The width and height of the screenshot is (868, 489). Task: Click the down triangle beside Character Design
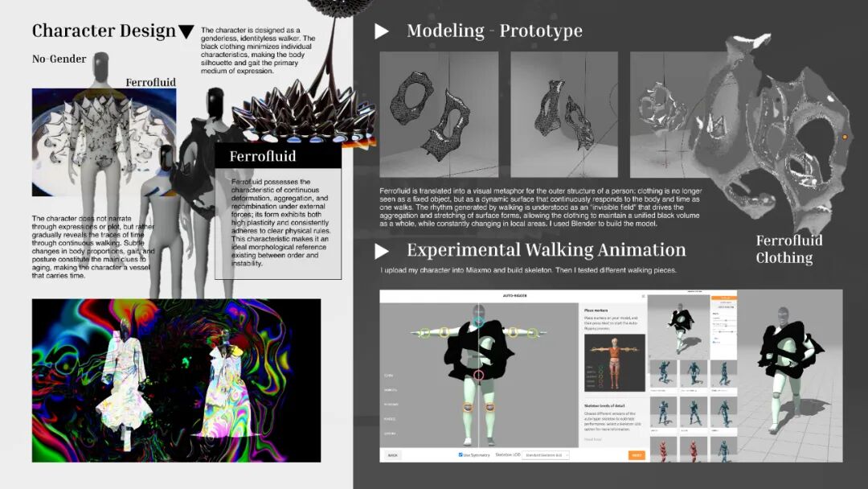click(186, 32)
